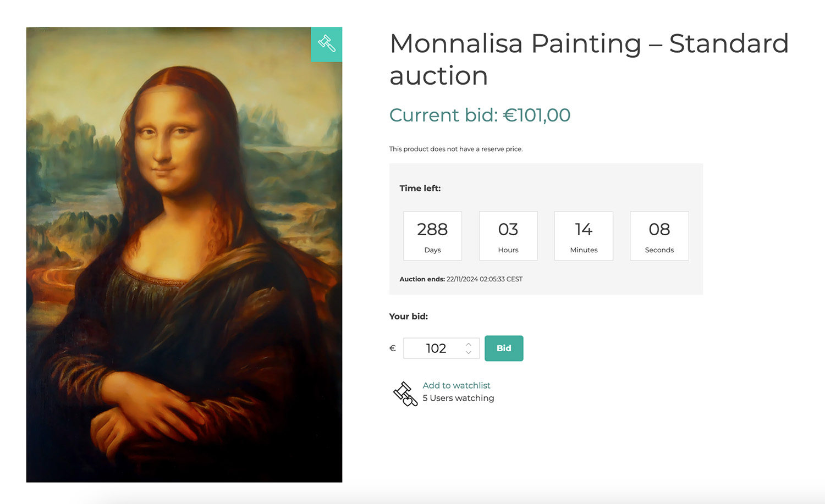Image resolution: width=825 pixels, height=504 pixels.
Task: Click the euro symbol beside the bid field
Action: tap(393, 348)
